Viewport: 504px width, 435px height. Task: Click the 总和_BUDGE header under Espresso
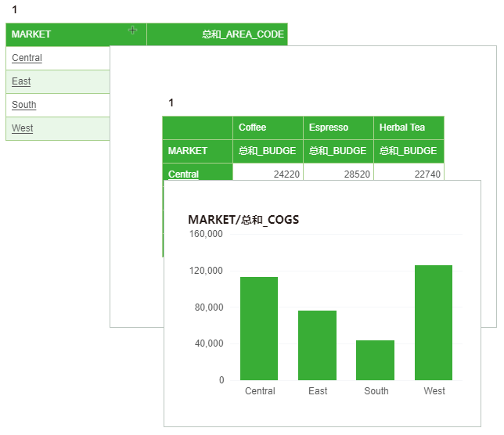coord(337,151)
